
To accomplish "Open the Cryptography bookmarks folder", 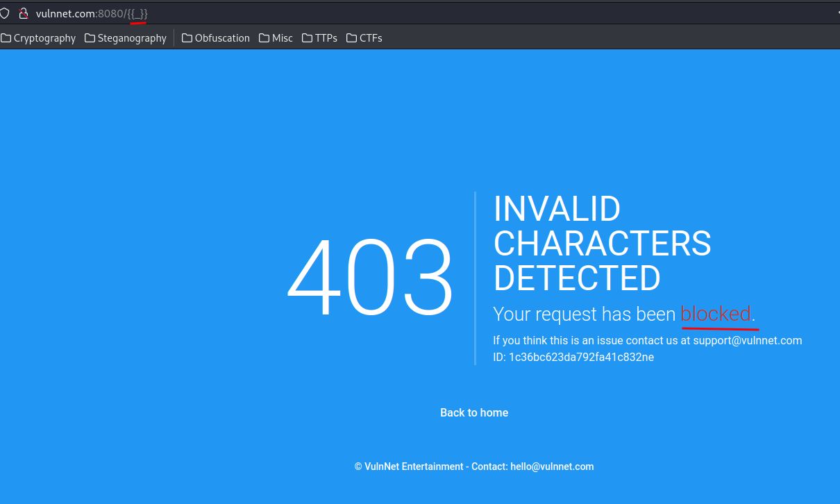I will pyautogui.click(x=38, y=38).
